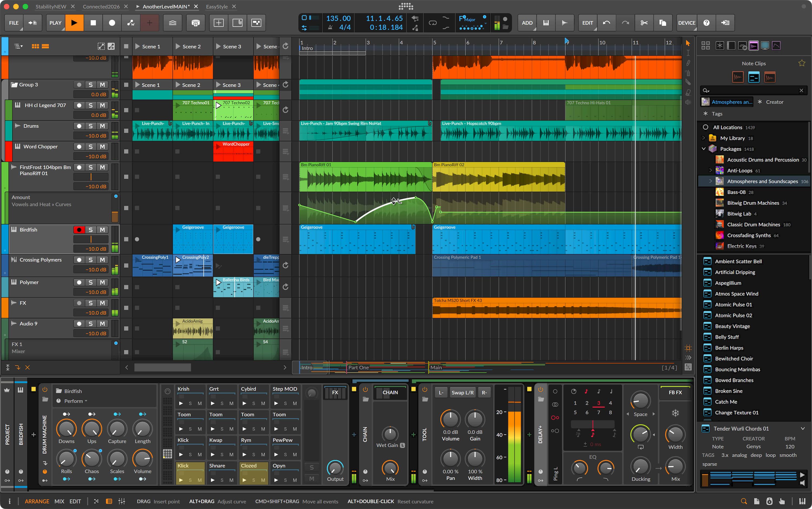This screenshot has width=812, height=509.
Task: Mute the Word Chopper track
Action: pyautogui.click(x=102, y=146)
